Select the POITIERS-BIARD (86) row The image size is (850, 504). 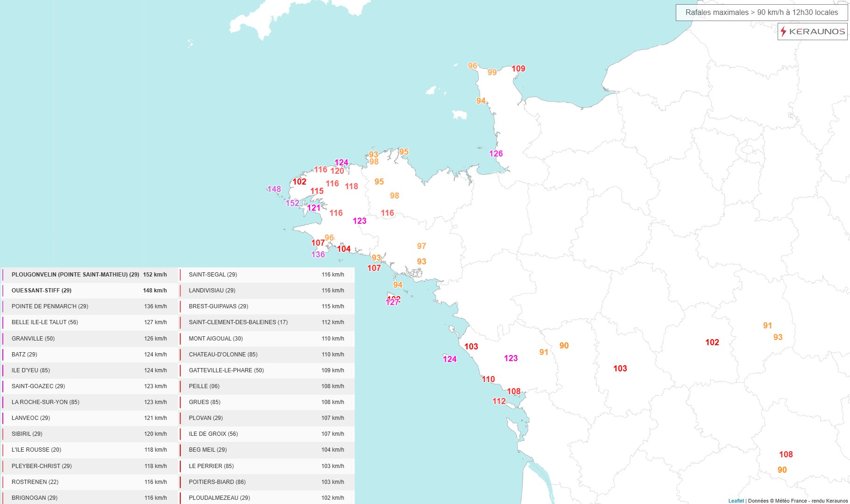[266, 482]
